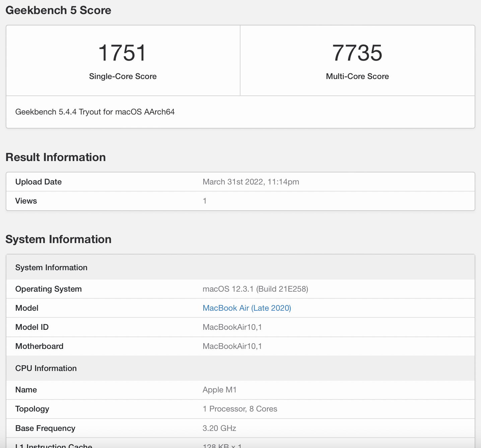The image size is (481, 448).
Task: Click the Upload Date label
Action: pos(39,182)
